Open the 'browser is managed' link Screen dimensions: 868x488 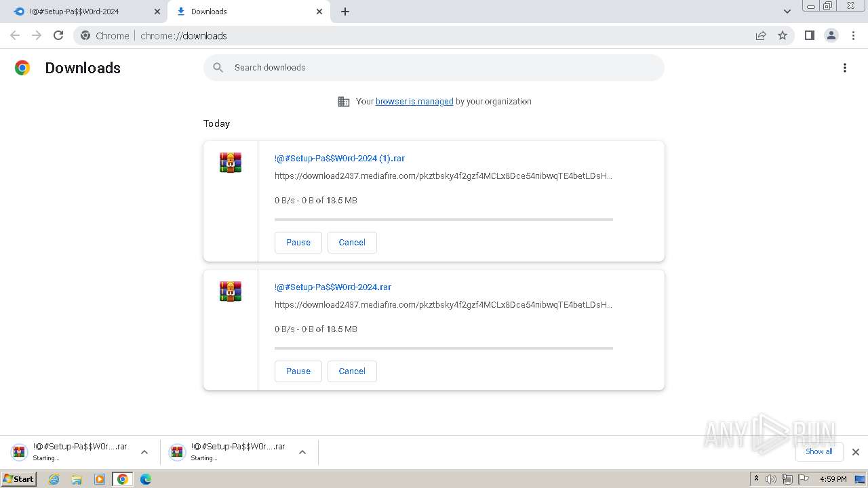(x=414, y=102)
